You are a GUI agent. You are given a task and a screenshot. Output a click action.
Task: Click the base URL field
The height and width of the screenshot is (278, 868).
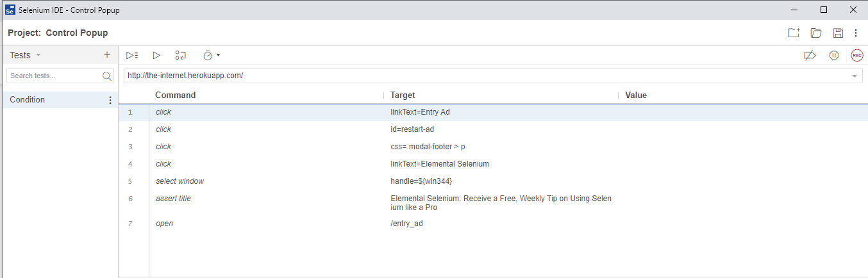click(x=481, y=76)
